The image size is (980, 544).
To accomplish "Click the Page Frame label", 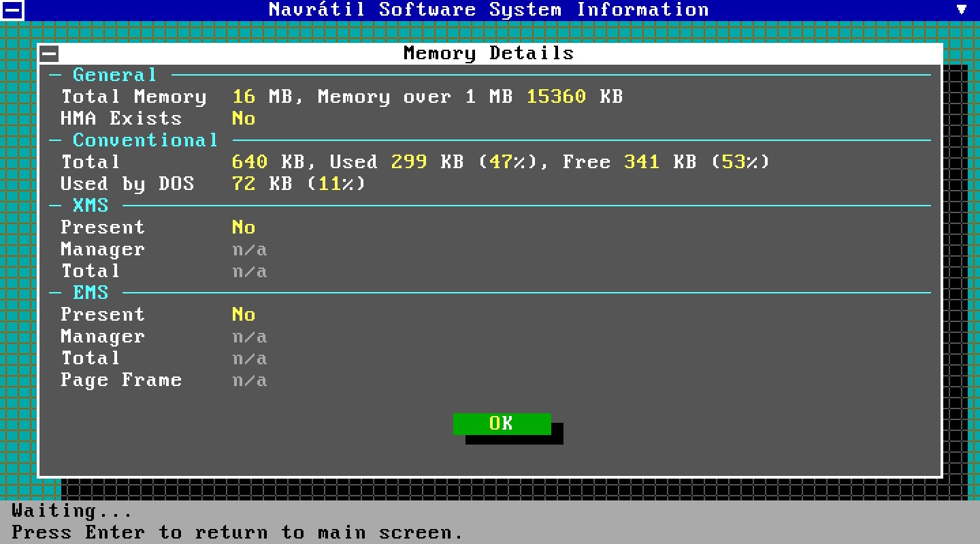I will [x=122, y=380].
